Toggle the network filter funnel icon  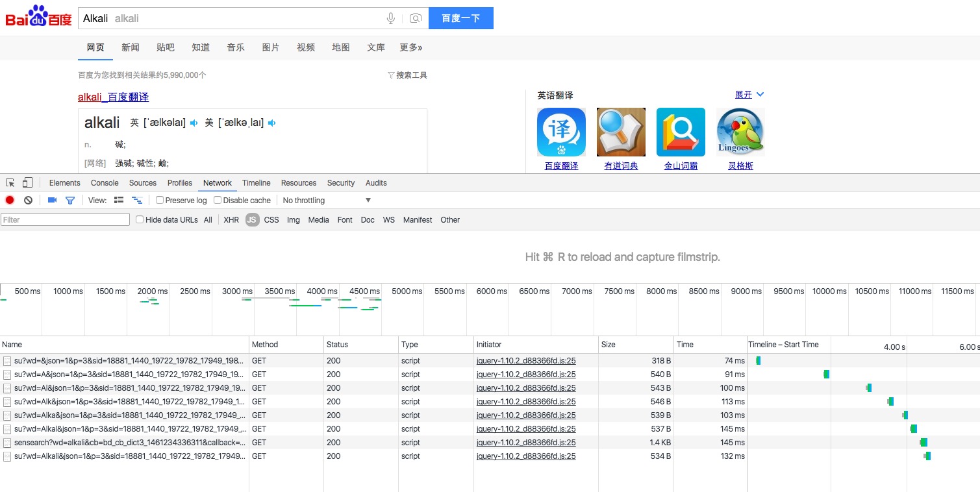point(70,201)
